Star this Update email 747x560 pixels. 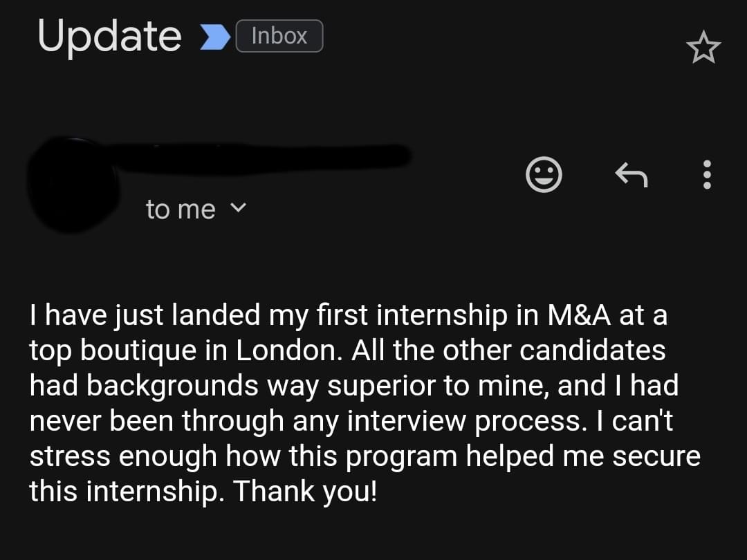pyautogui.click(x=703, y=48)
